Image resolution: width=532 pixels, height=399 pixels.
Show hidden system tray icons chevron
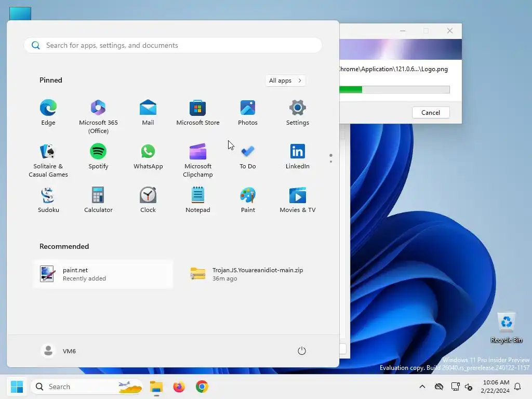click(422, 387)
